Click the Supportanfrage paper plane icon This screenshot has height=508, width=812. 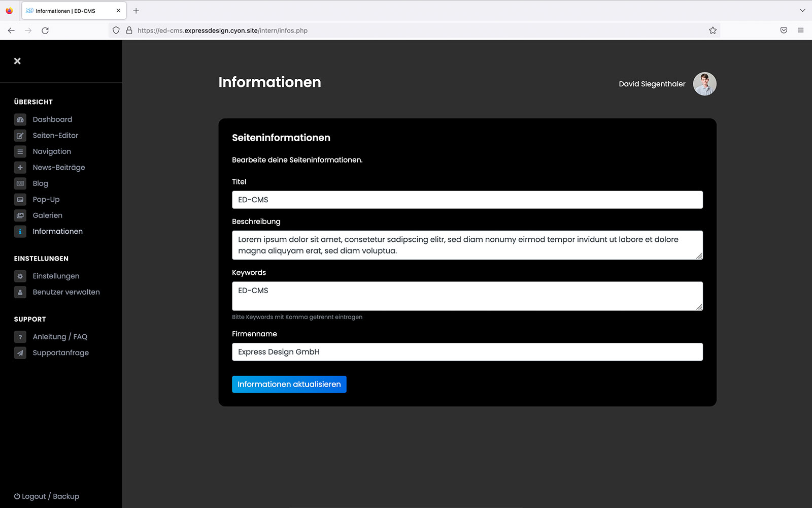point(20,353)
